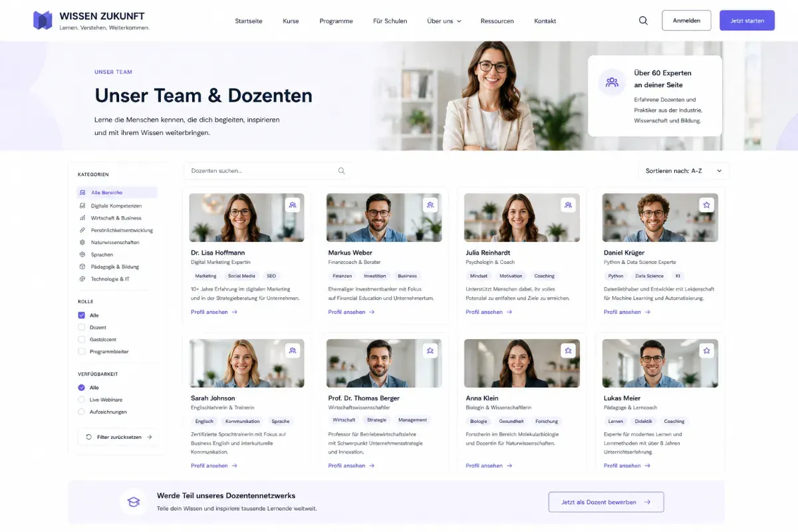Screen dimensions: 798x532
Task: Click the Data Science tag
Action: 649,276
